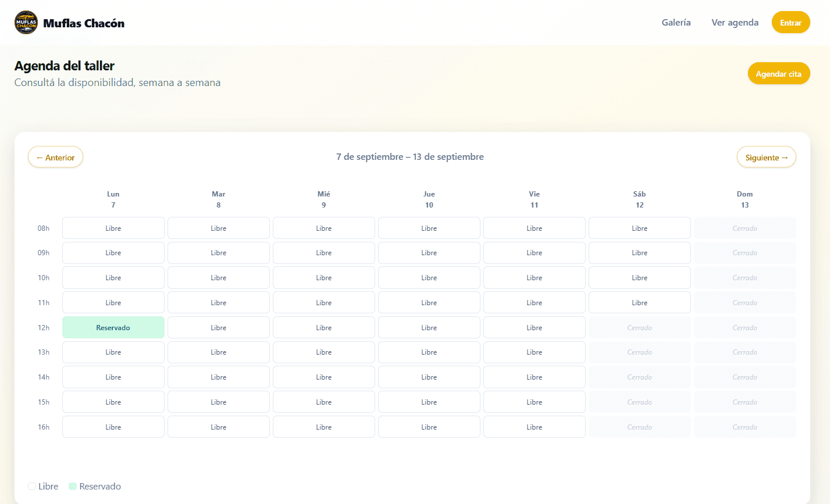Click the Muflas Chacón brand name

point(84,23)
